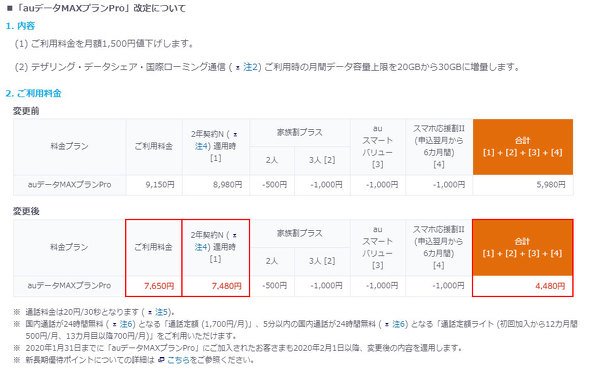Image resolution: width=590 pixels, height=369 pixels.
Task: Open 注4 link in the 変更後 table
Action: click(x=201, y=247)
